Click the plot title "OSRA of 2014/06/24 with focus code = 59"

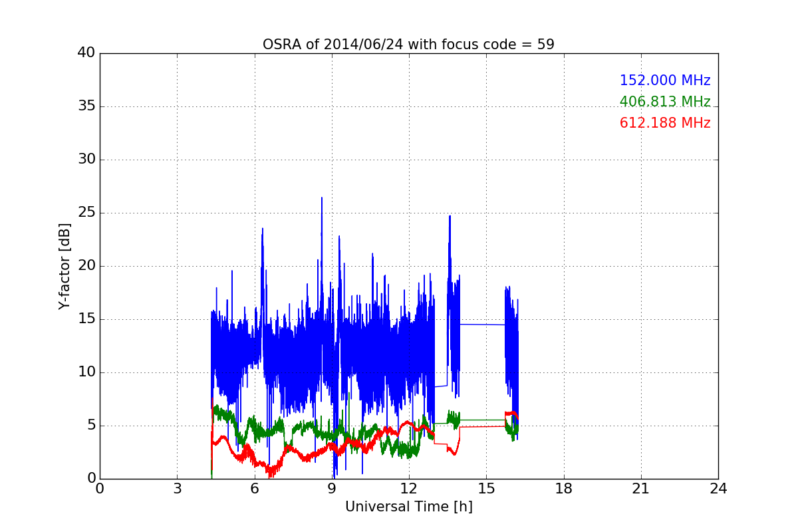pos(408,45)
